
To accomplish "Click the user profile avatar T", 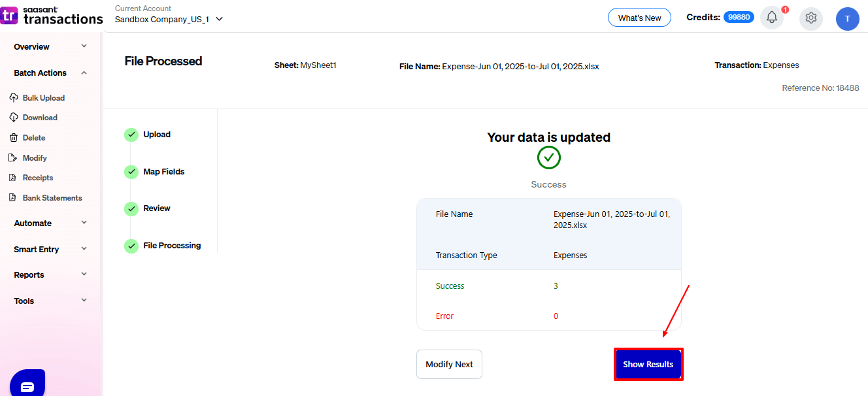I will pos(847,19).
